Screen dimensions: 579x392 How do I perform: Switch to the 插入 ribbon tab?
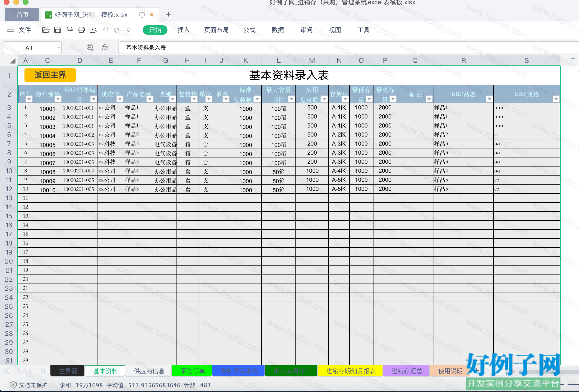point(184,30)
